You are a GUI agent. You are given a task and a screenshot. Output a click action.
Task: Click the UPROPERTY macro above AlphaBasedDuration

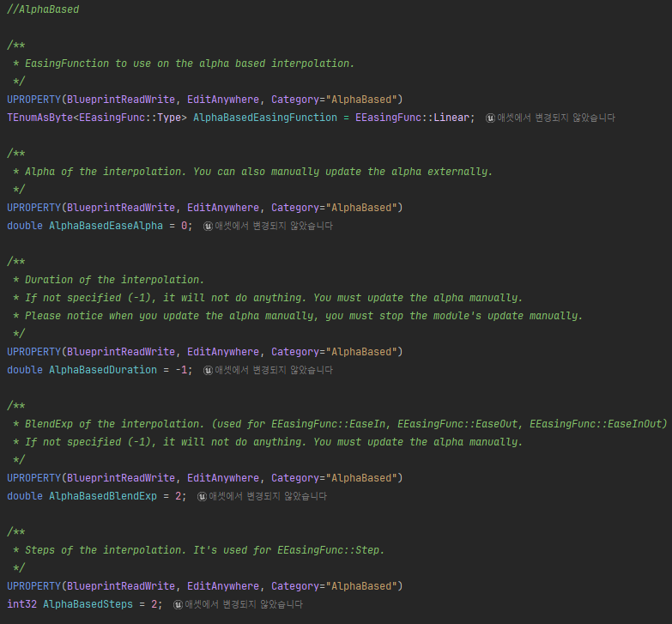coord(37,352)
